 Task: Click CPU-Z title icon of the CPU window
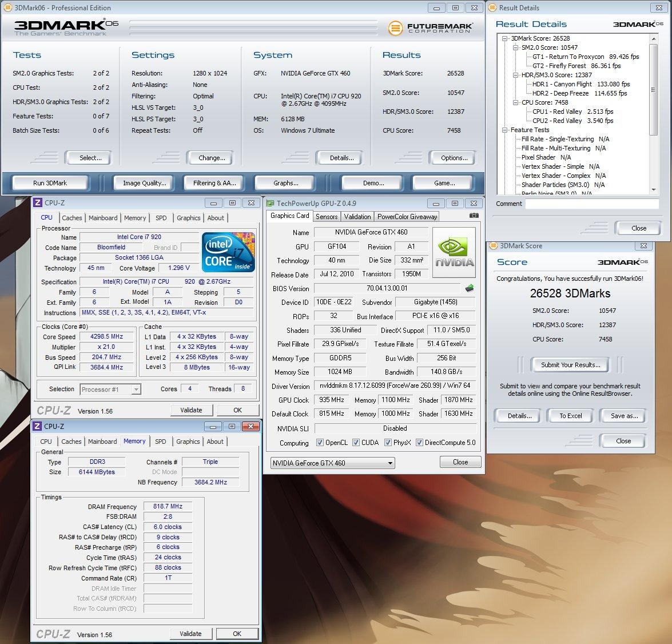pos(37,202)
